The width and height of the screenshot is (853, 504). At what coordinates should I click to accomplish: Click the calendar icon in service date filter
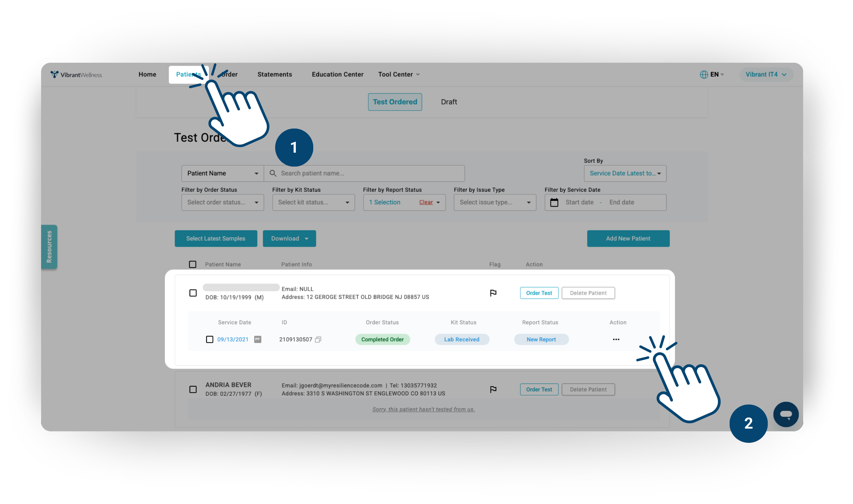click(x=554, y=202)
